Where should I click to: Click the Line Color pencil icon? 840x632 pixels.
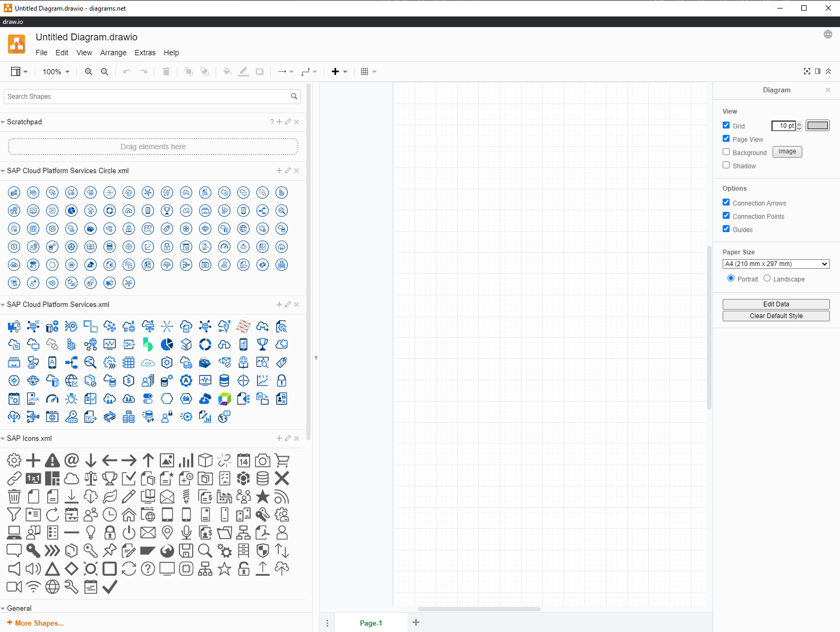243,72
